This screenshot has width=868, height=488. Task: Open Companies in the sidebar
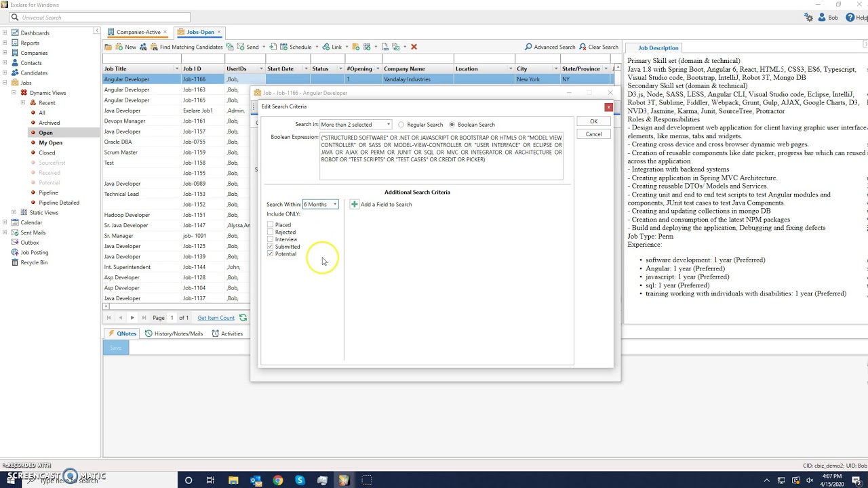coord(33,53)
